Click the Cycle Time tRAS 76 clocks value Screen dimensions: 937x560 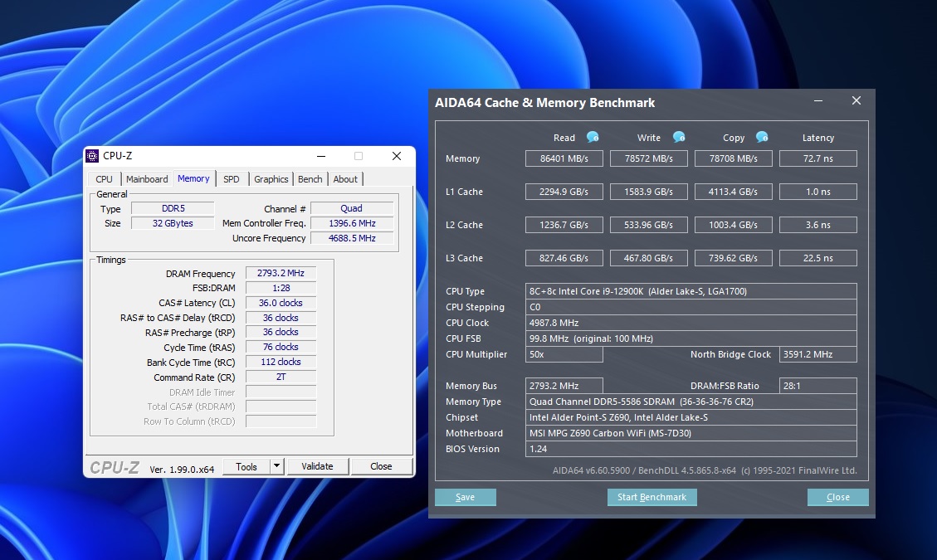(x=281, y=348)
